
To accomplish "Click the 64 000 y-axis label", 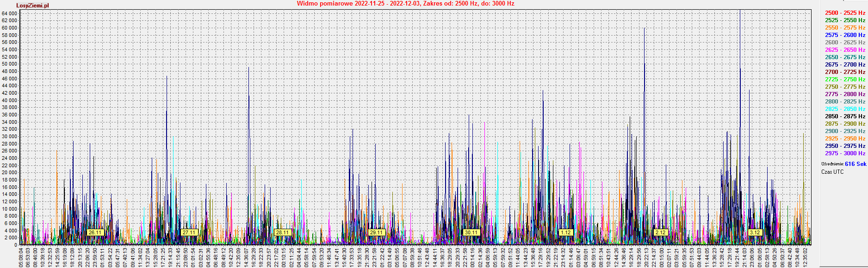I will pyautogui.click(x=9, y=13).
